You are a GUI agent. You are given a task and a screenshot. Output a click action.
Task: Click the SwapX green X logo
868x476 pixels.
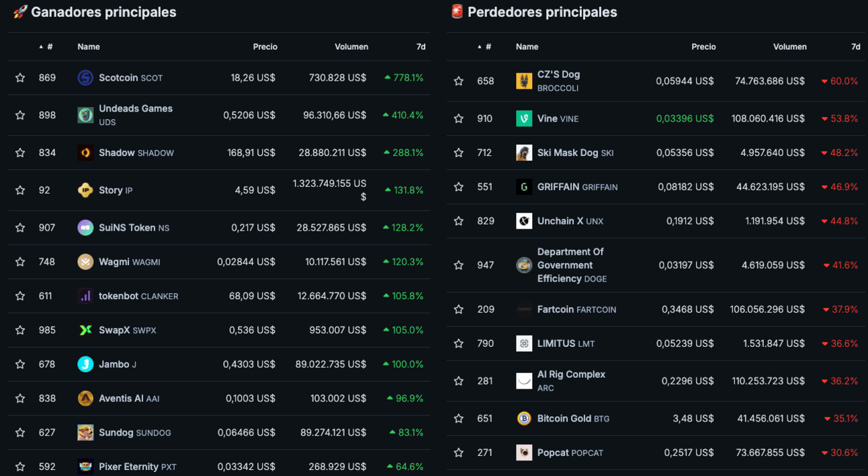[x=85, y=330]
